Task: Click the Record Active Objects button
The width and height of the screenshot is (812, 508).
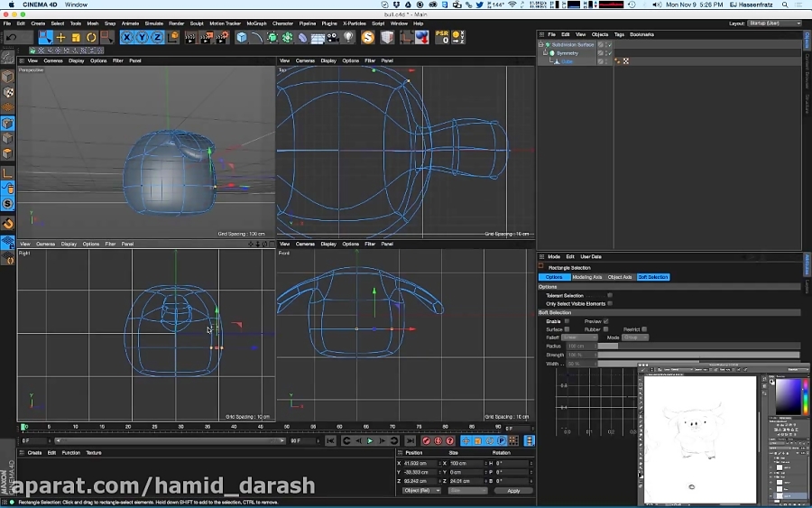Action: click(426, 440)
